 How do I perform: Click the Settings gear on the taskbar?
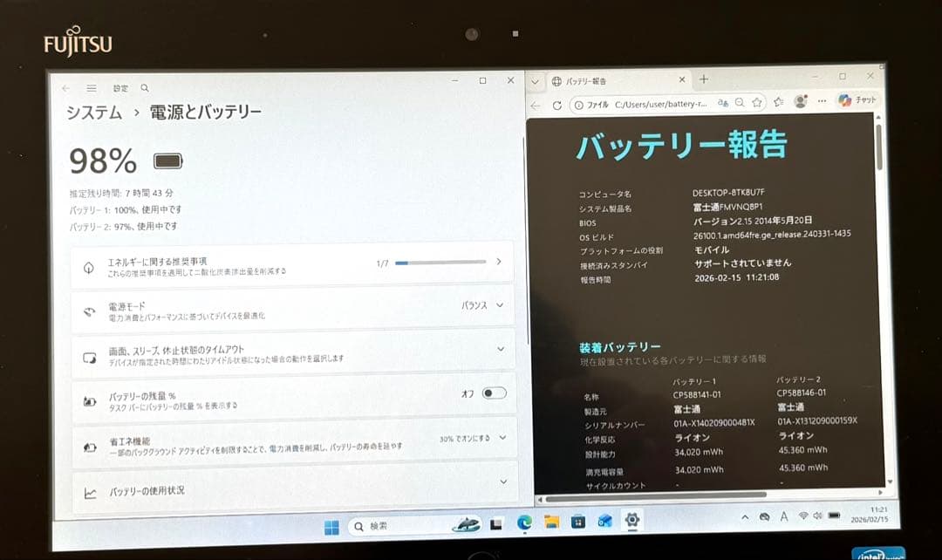632,520
